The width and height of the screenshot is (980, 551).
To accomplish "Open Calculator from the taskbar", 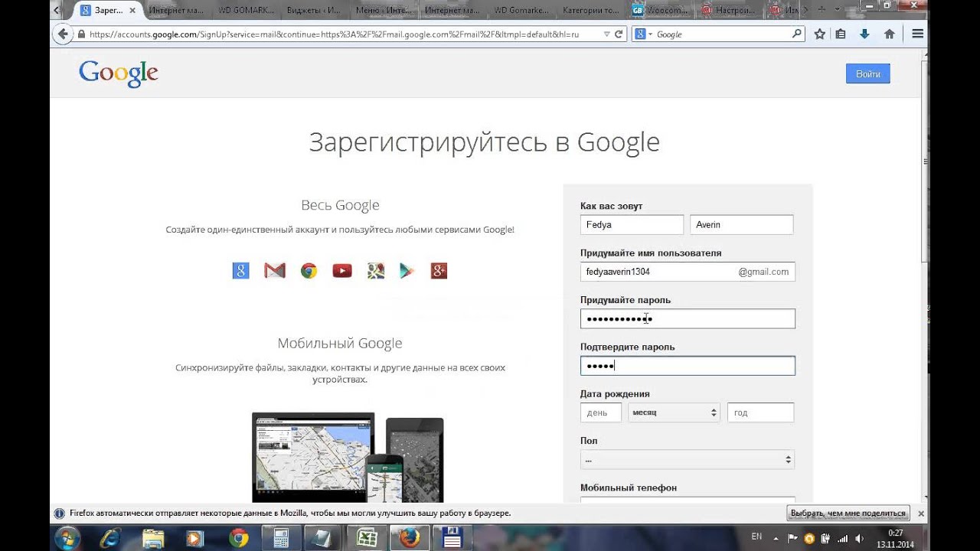I will tap(281, 538).
